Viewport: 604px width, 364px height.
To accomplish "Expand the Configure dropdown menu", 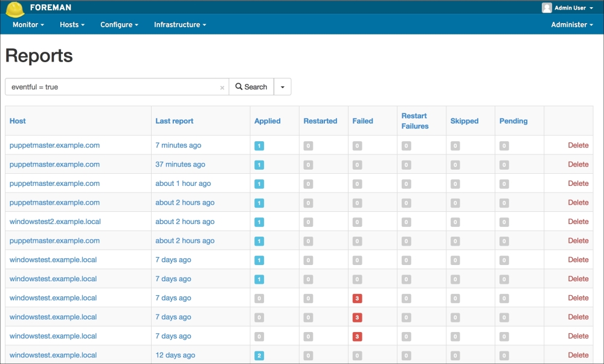I will tap(119, 25).
